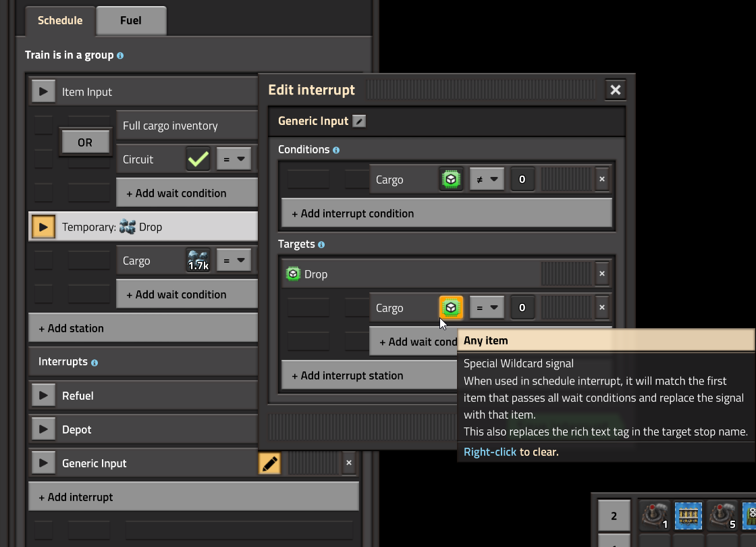Click Add interrupt station
The width and height of the screenshot is (756, 547).
pos(369,375)
